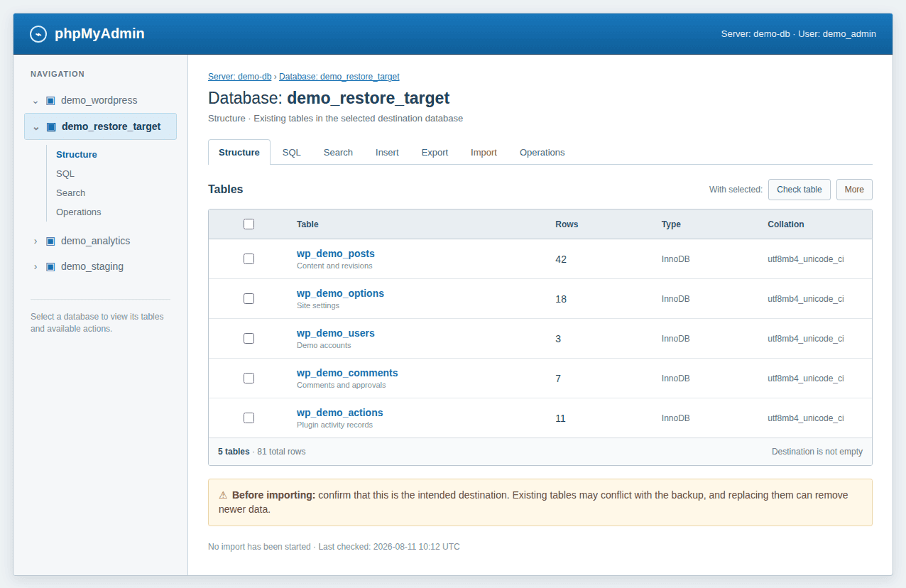This screenshot has height=588, width=906.
Task: Switch to the Export tab
Action: [435, 152]
